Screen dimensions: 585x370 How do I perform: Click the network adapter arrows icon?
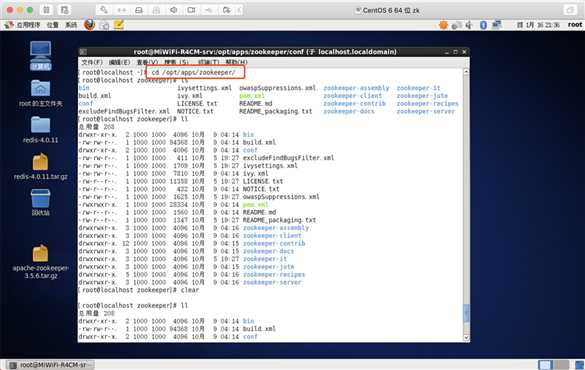(x=121, y=10)
